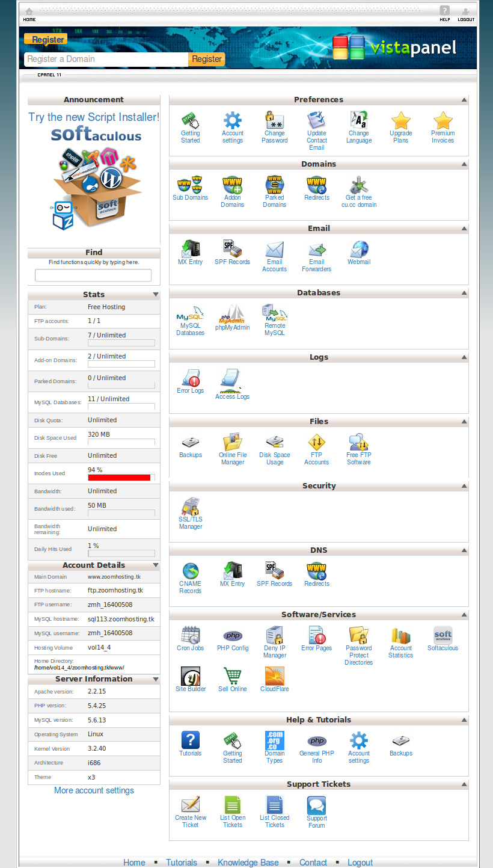This screenshot has height=868, width=493.
Task: Click Knowledge Base footer link
Action: [x=248, y=862]
